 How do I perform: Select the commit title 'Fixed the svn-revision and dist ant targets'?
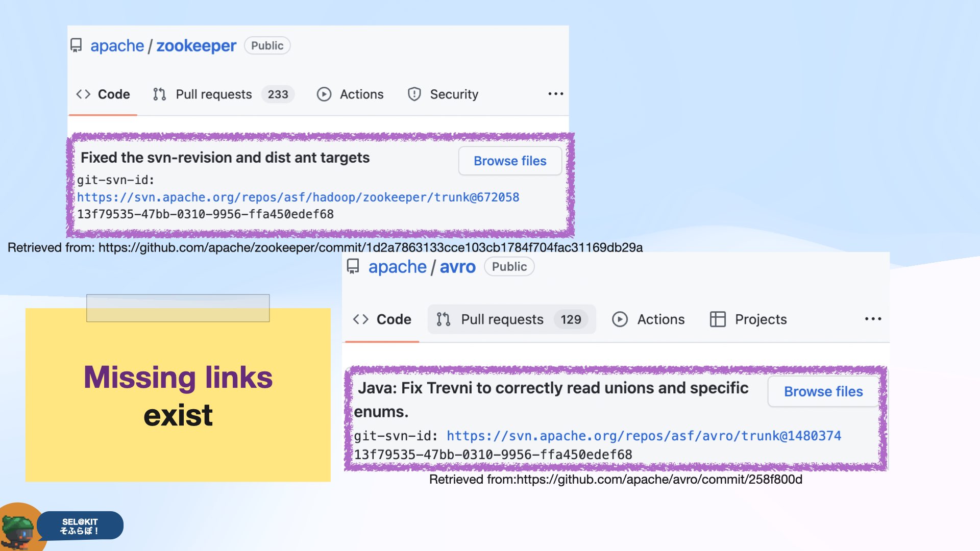coord(225,158)
